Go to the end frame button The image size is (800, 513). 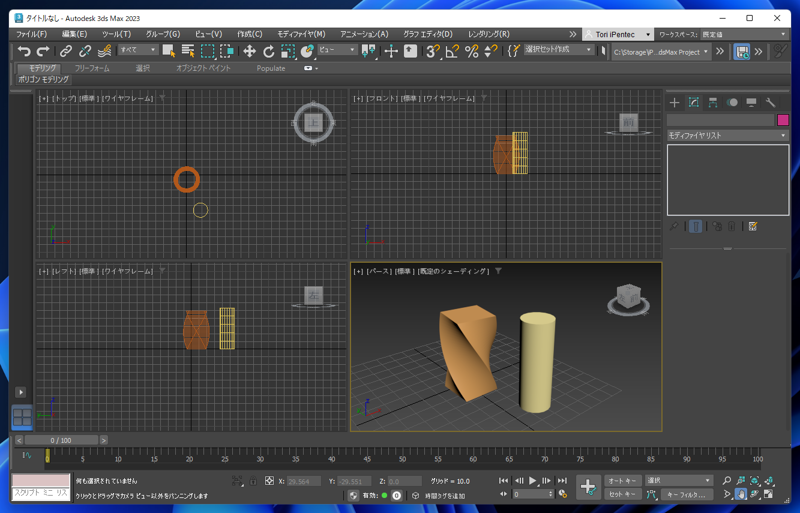(562, 481)
